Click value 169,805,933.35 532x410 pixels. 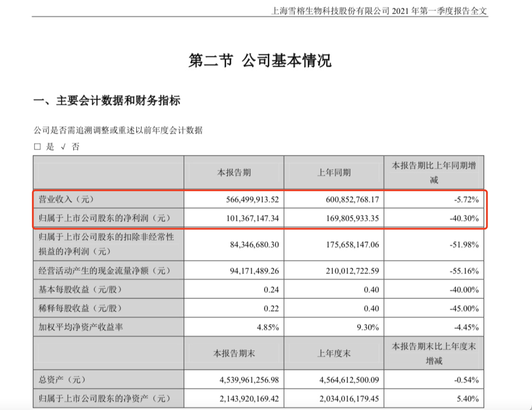coord(352,218)
